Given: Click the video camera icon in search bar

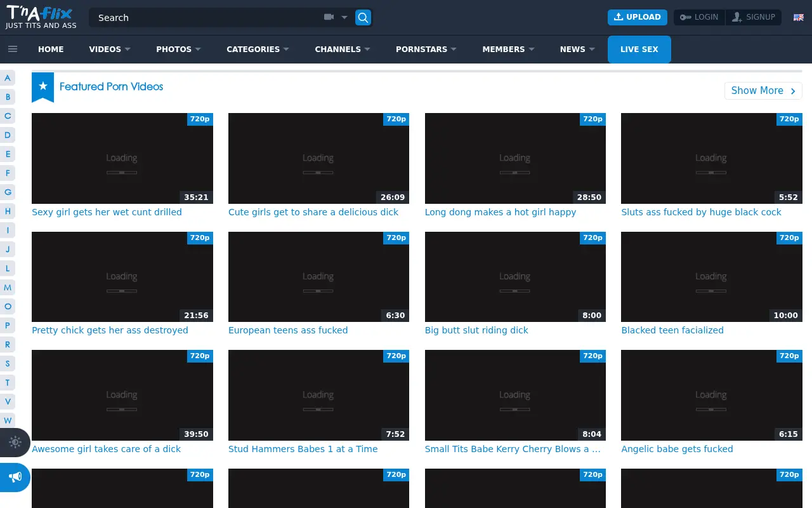Looking at the screenshot, I should [329, 17].
